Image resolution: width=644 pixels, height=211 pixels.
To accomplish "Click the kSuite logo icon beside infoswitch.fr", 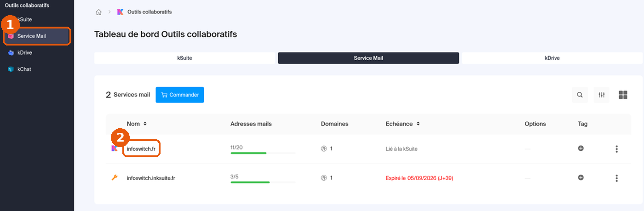I will tap(115, 148).
